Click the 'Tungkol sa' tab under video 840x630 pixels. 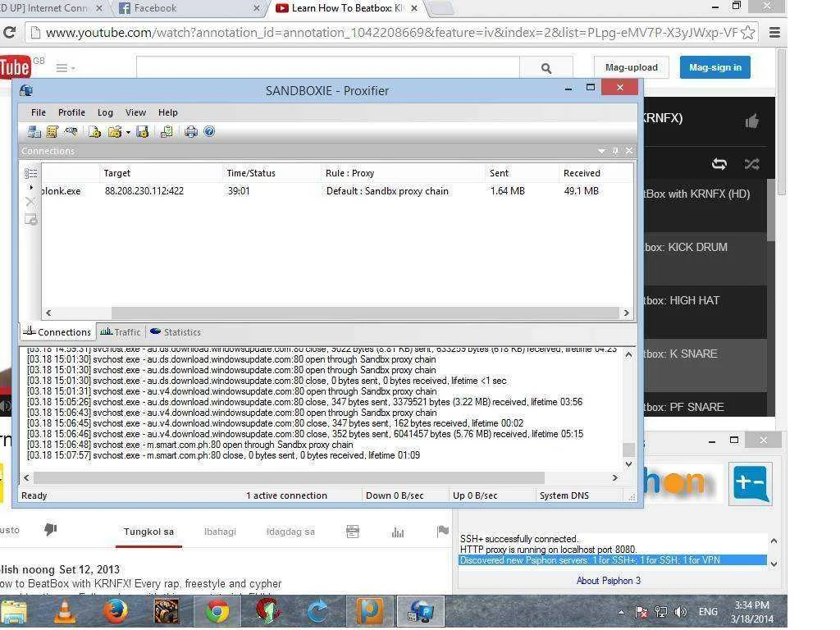pos(148,532)
